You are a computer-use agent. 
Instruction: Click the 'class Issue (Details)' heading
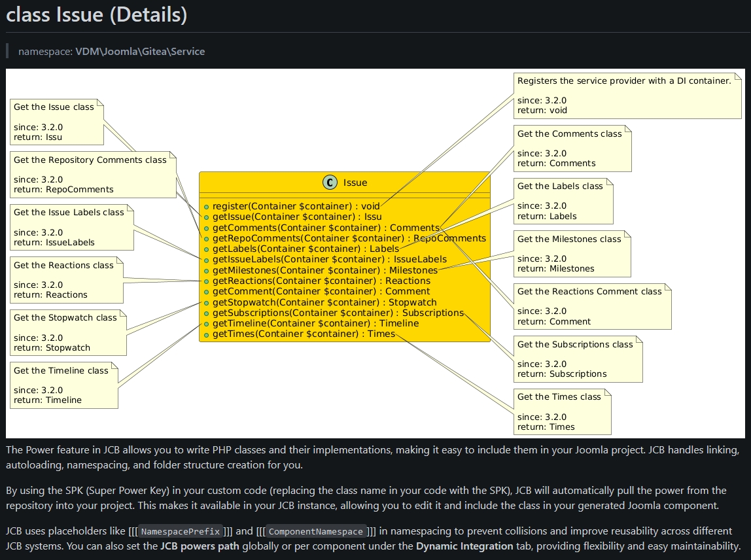click(x=97, y=14)
